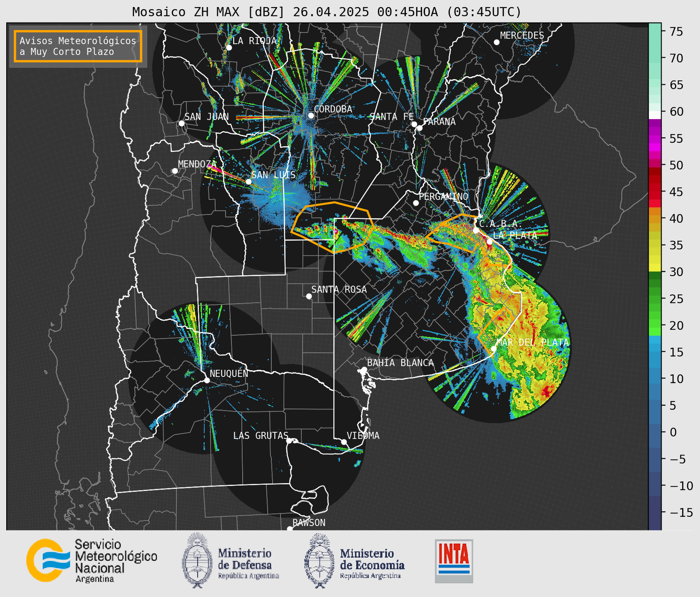700x597 pixels.
Task: Click the 45 dBZ red color band
Action: (x=655, y=192)
